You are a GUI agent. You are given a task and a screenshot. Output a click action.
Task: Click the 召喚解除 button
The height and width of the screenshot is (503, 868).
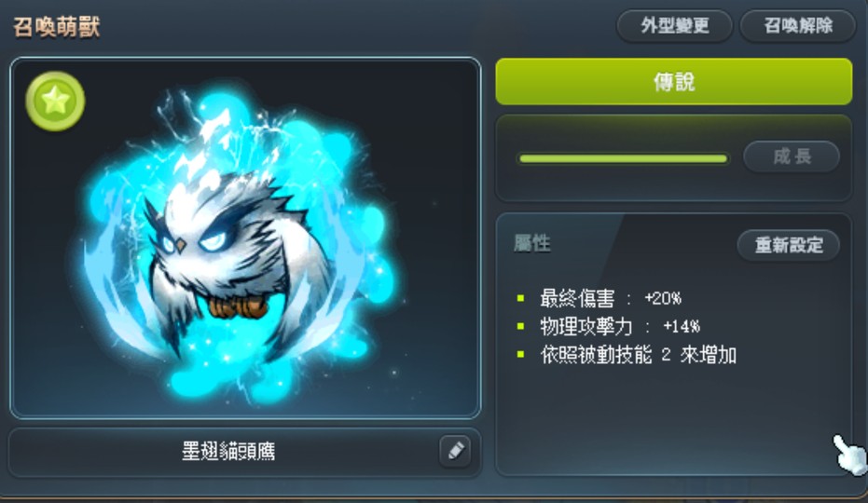798,25
